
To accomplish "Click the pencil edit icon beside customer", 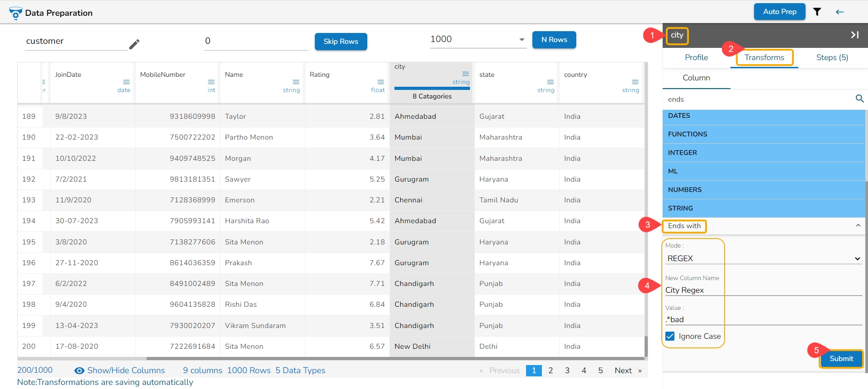I will tap(134, 44).
